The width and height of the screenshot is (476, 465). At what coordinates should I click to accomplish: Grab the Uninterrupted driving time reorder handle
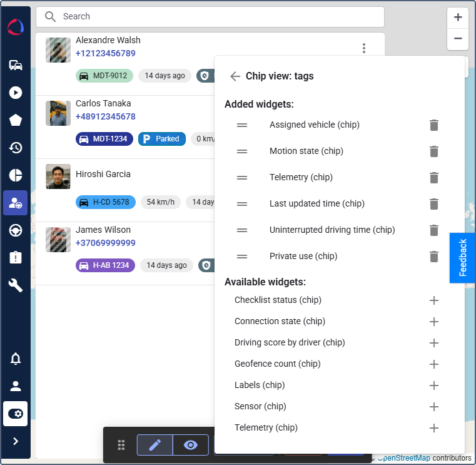[242, 230]
